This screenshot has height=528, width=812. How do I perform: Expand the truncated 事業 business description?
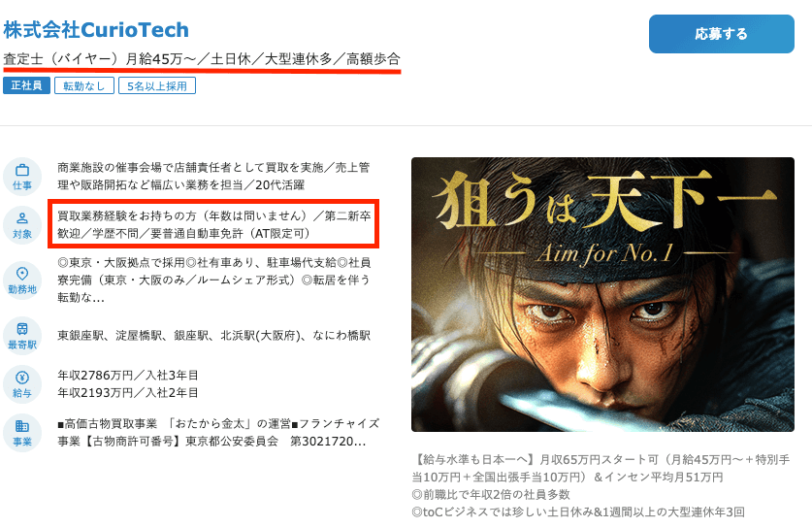[x=218, y=433]
